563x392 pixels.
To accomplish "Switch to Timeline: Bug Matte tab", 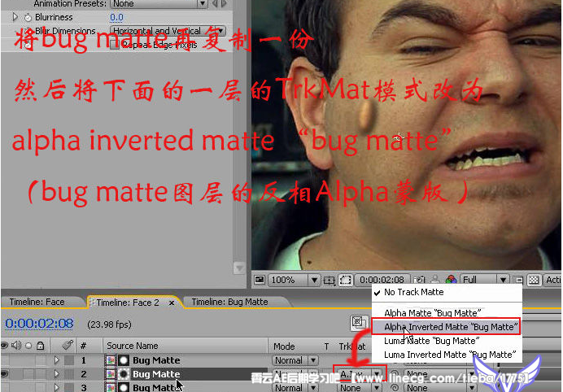I will [229, 302].
